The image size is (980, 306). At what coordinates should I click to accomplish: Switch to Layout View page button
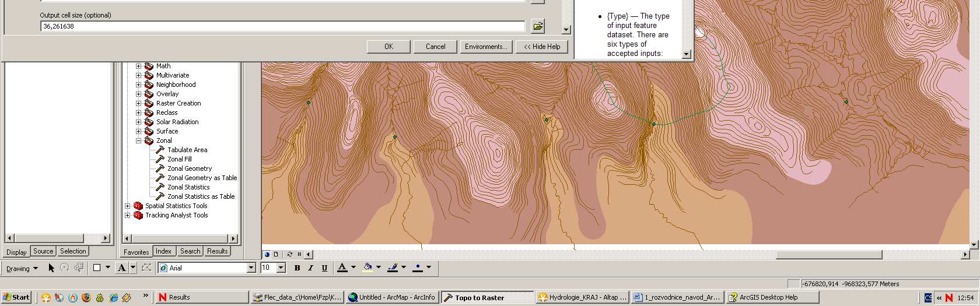(x=276, y=254)
